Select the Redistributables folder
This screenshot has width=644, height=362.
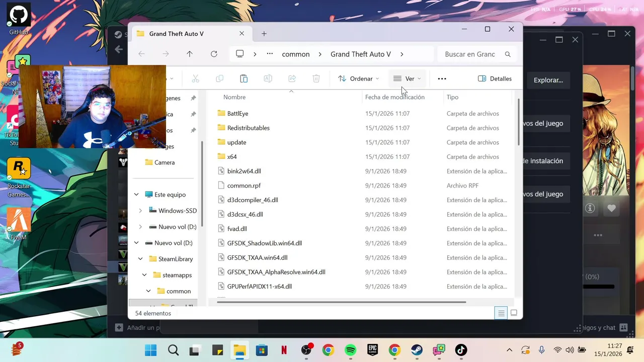[x=248, y=128]
